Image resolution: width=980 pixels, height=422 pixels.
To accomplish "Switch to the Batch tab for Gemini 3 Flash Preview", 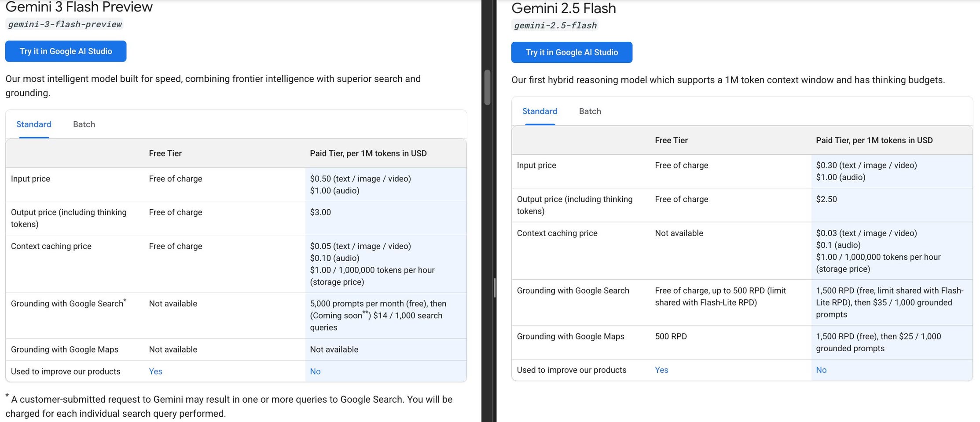I will click(84, 124).
